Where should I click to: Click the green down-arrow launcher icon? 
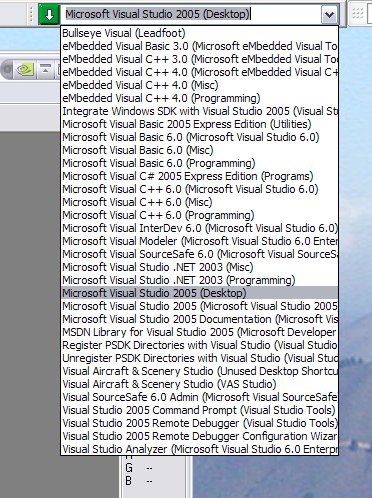point(49,14)
